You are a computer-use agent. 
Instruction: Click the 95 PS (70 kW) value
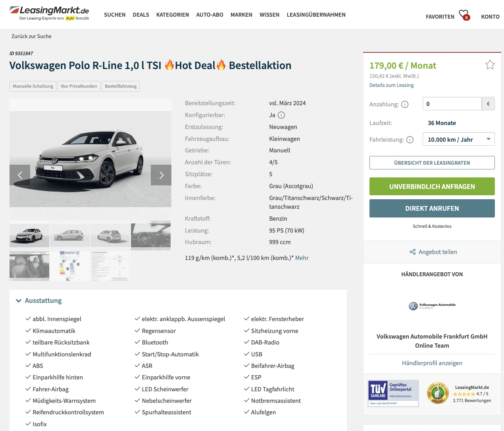pyautogui.click(x=287, y=231)
